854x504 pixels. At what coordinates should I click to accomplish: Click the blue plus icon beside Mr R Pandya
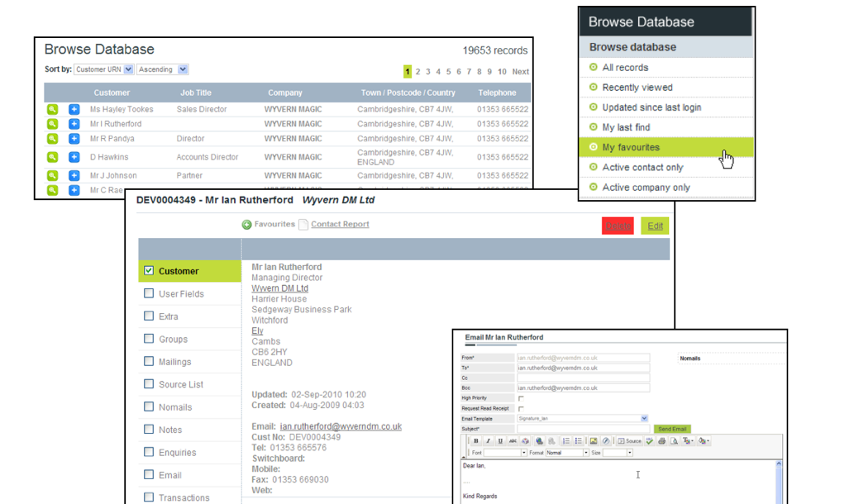pos(74,139)
